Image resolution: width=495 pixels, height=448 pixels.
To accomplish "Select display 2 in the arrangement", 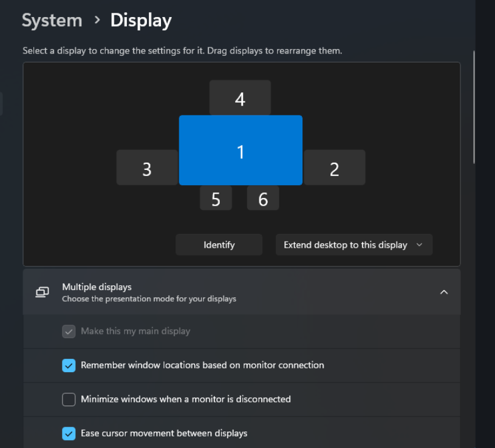I will 335,168.
